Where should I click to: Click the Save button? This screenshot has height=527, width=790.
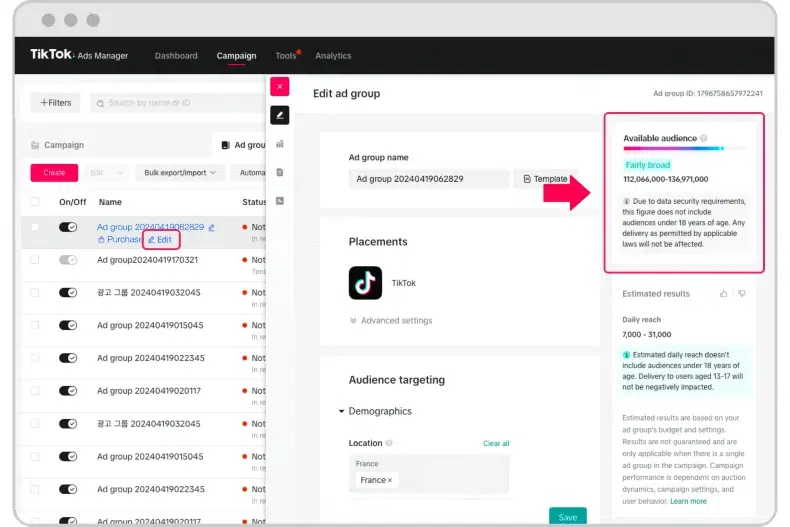point(568,517)
